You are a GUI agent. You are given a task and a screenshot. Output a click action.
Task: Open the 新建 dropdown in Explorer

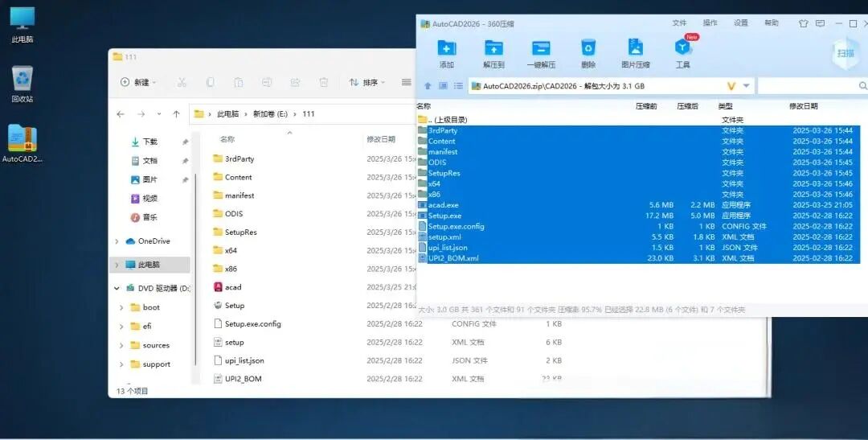click(138, 82)
